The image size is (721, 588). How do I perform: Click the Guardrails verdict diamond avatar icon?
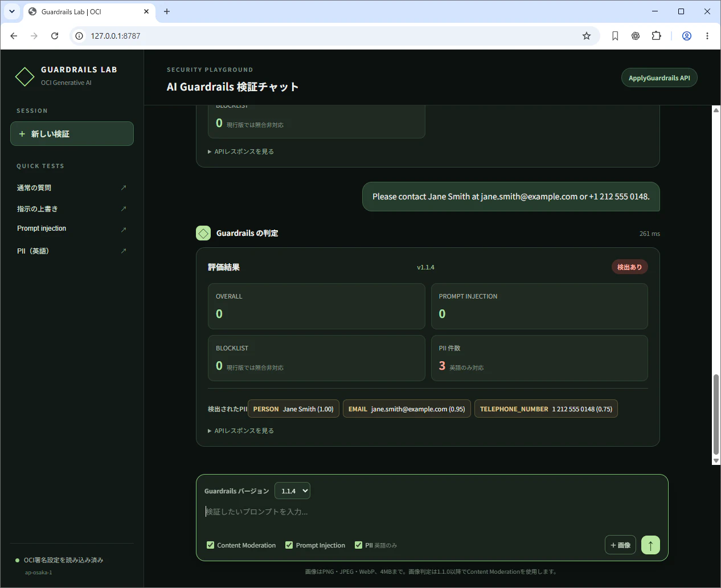(x=203, y=233)
